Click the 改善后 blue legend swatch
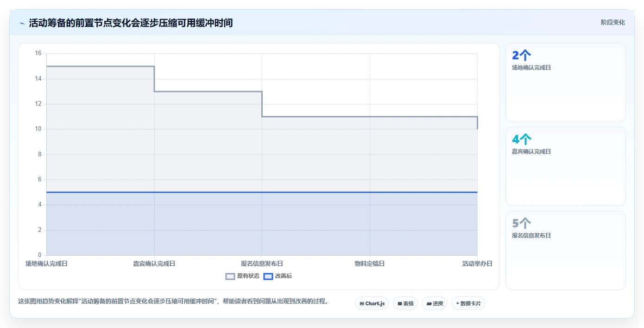644x328 pixels. click(268, 276)
